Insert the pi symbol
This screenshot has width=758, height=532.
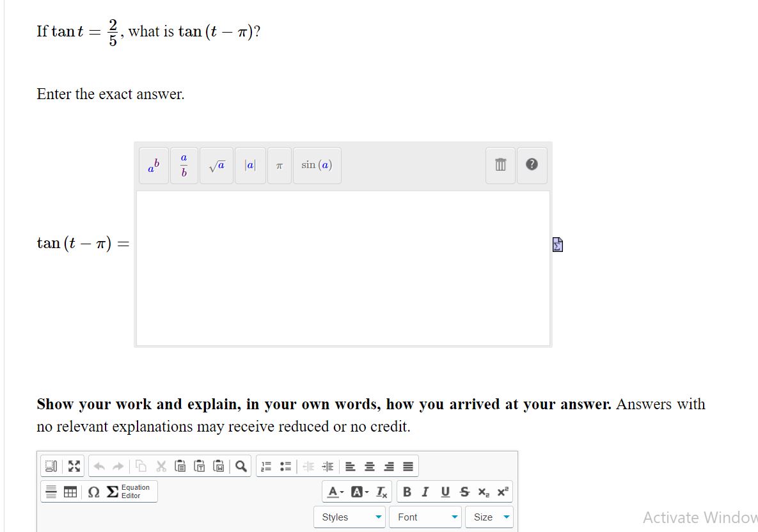point(279,165)
